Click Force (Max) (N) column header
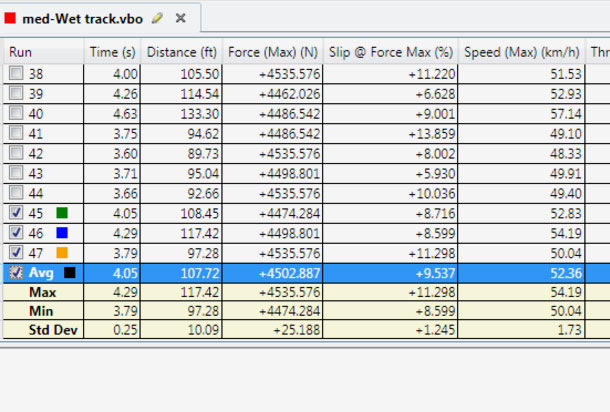Screen dimensions: 610x412 273,51
